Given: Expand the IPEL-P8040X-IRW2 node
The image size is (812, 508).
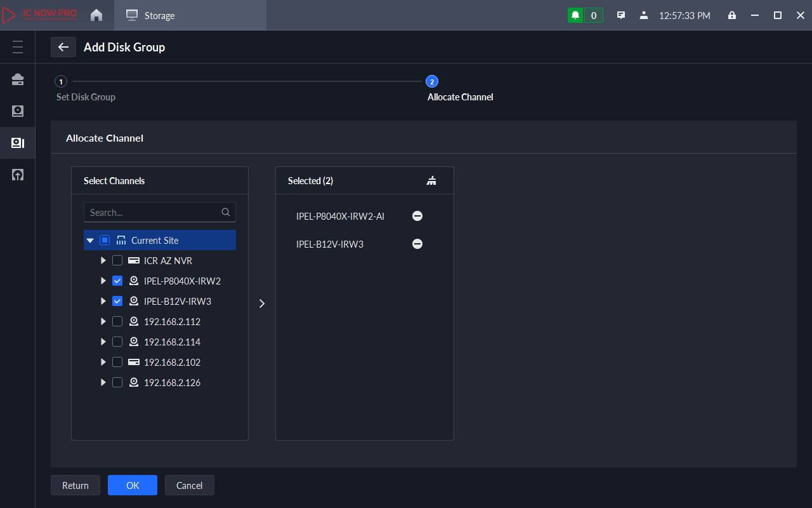Looking at the screenshot, I should click(103, 281).
